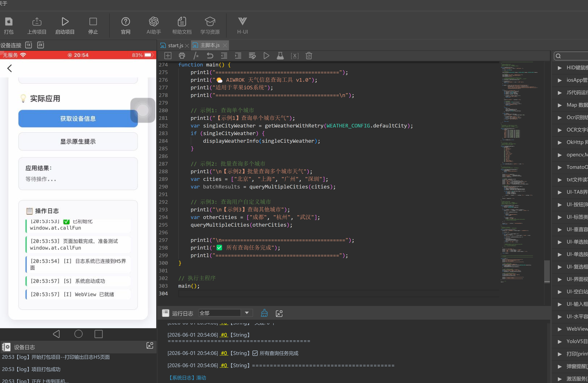The height and width of the screenshot is (383, 588).
Task: Tap the Android recent apps square button
Action: point(98,334)
